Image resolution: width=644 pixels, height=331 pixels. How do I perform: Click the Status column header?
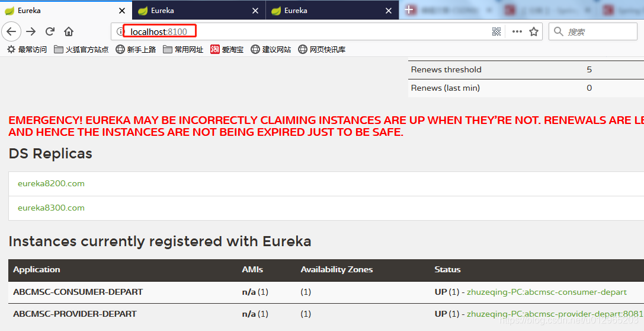pos(448,270)
